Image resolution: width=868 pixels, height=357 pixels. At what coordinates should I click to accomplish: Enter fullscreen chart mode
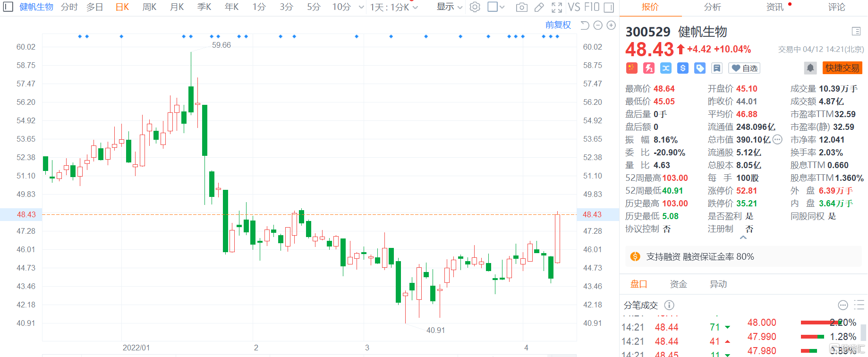(557, 7)
